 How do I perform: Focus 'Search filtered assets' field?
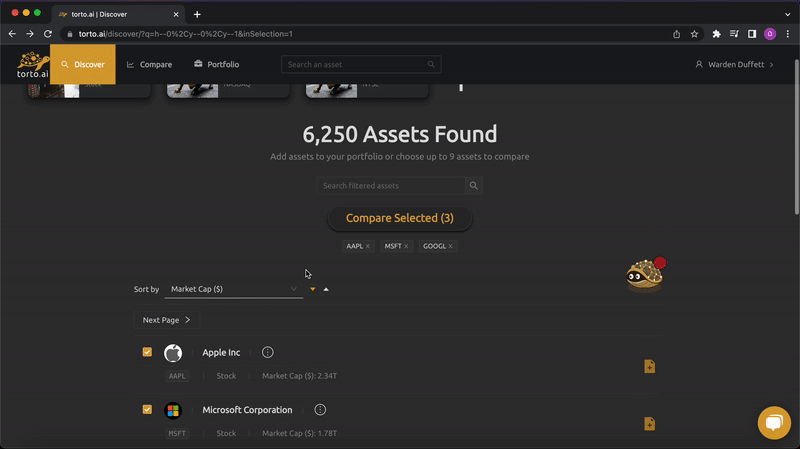point(390,186)
